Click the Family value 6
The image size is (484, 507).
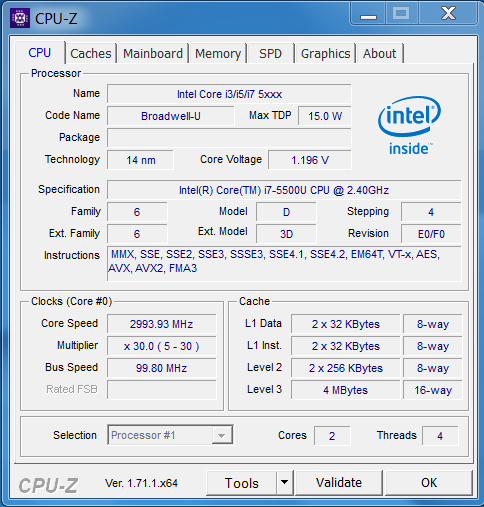137,212
